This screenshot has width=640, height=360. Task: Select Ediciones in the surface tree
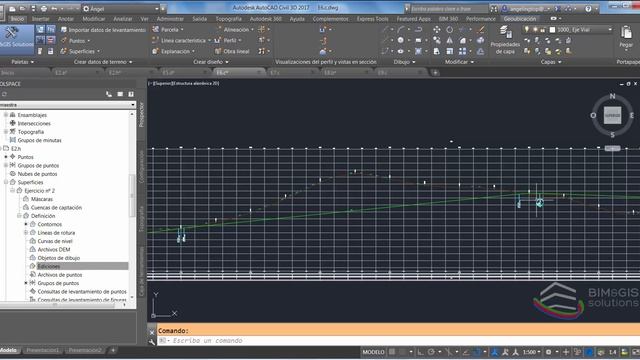coord(49,266)
